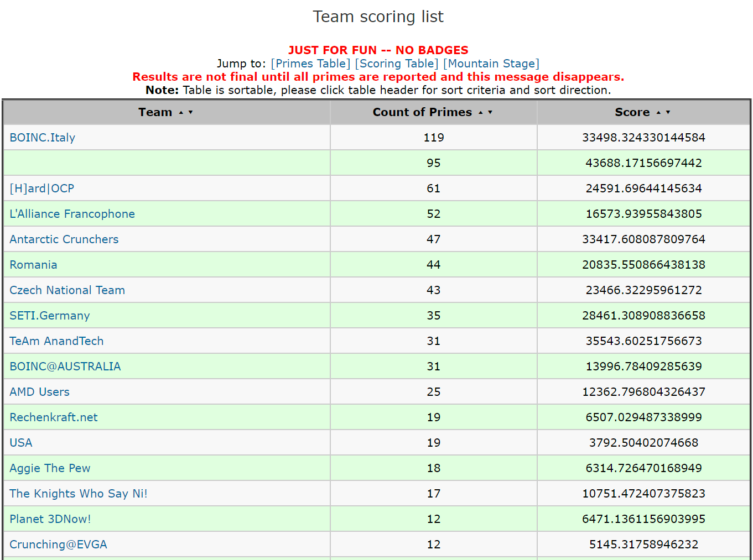Click the Score column header text
753x560 pixels.
click(632, 112)
